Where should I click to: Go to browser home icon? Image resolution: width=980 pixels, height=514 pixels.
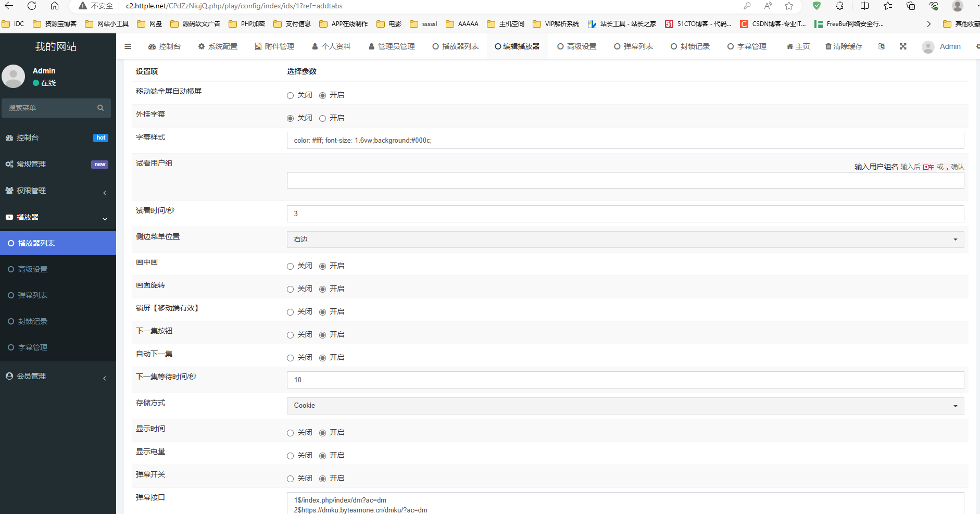point(55,6)
